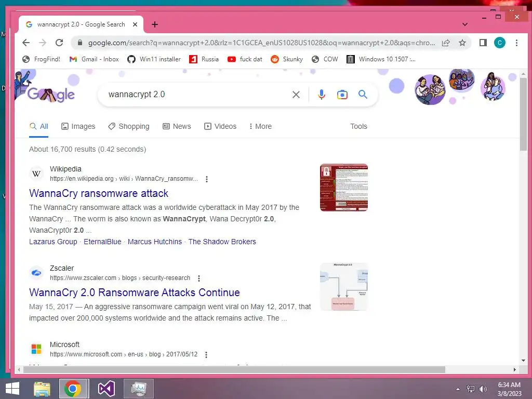Open Windows 10 1507 bookmark
532x399 pixels.
381,59
